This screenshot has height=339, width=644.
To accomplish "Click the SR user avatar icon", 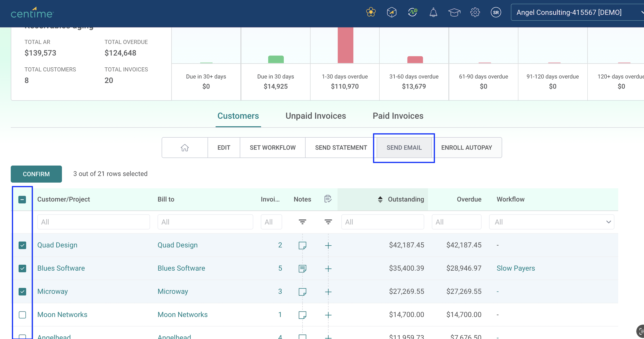I will pos(496,12).
